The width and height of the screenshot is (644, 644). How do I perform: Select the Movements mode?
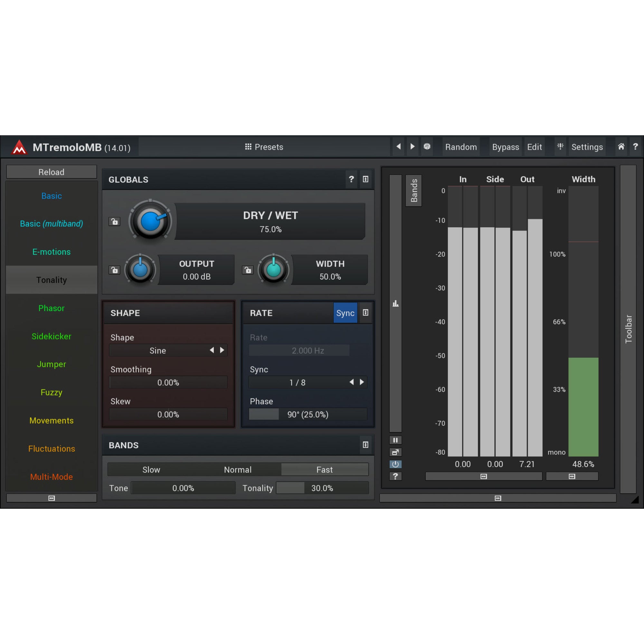coord(52,421)
